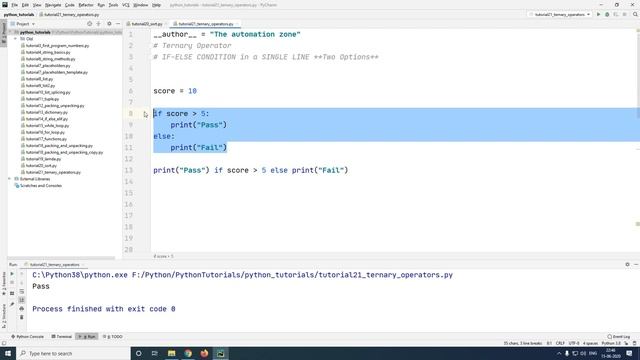Toggle tool window quick-access icon bottom-left
The image size is (640, 360).
(x=4, y=343)
